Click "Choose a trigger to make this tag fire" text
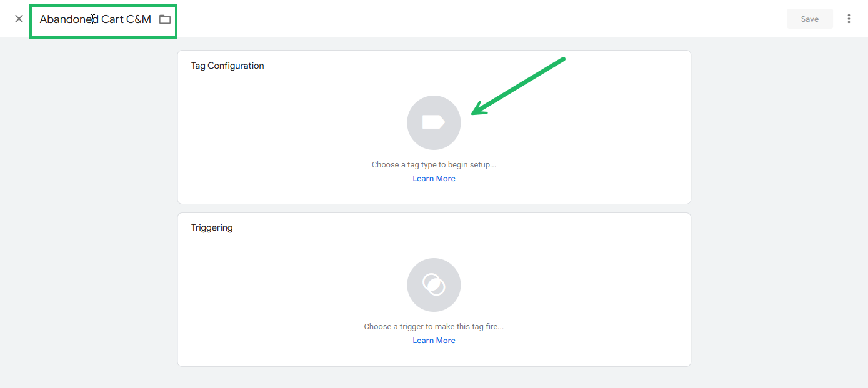 [x=434, y=327]
